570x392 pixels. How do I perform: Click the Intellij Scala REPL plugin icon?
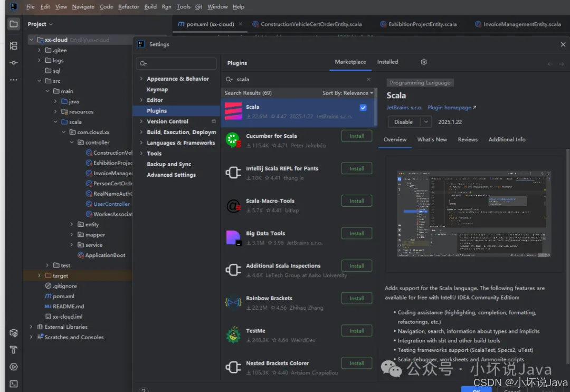[x=233, y=173]
